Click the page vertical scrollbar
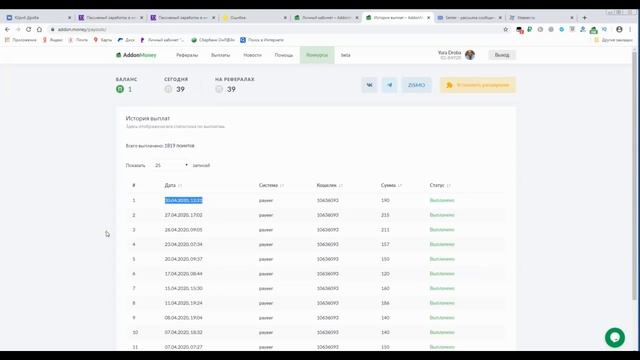The height and width of the screenshot is (360, 640). pos(634,176)
